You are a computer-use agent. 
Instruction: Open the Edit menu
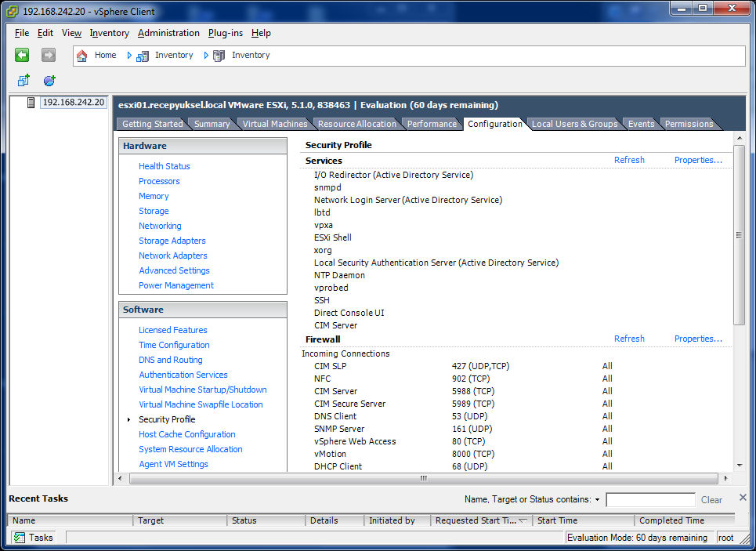[x=45, y=33]
